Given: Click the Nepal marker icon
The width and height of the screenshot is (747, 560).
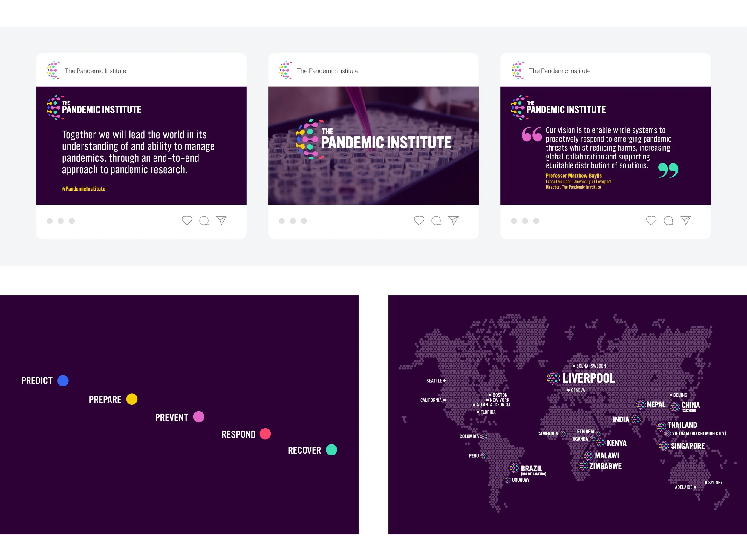Looking at the screenshot, I should point(641,404).
